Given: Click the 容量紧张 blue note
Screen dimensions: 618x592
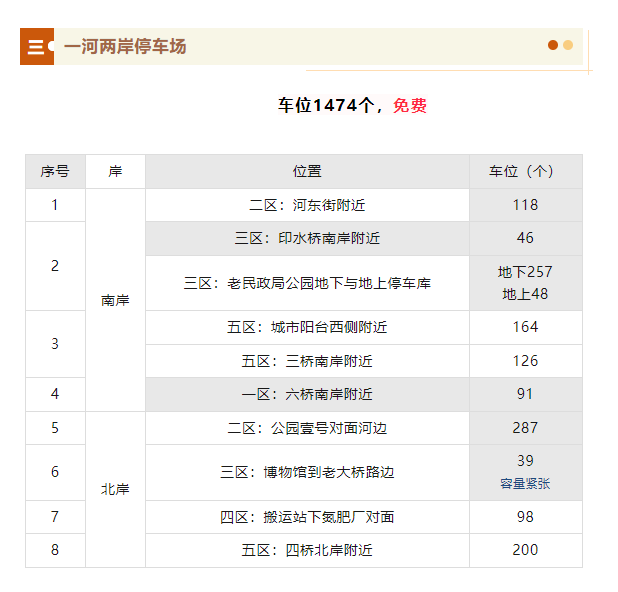Looking at the screenshot, I should [x=525, y=484].
